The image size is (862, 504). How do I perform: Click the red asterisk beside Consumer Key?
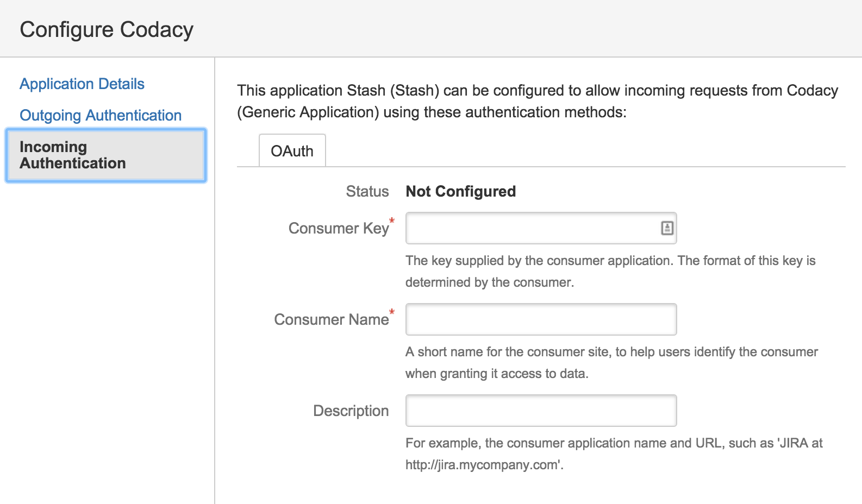[x=392, y=220]
